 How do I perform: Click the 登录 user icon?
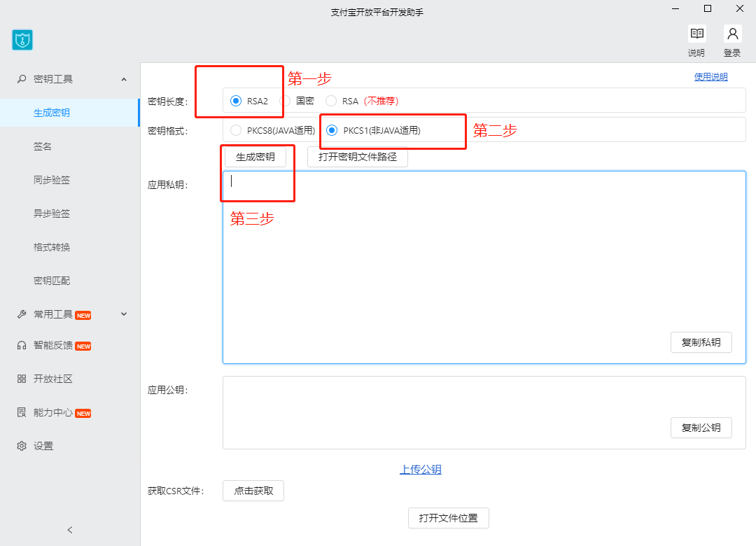click(x=732, y=34)
